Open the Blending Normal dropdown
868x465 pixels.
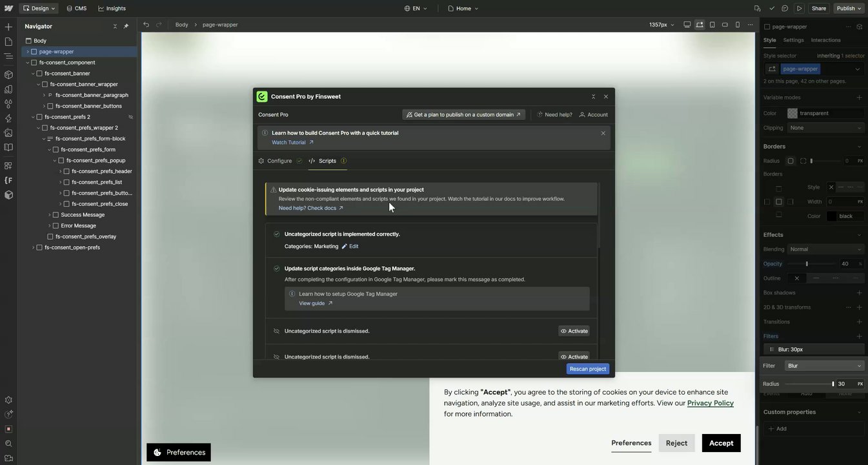coord(825,249)
